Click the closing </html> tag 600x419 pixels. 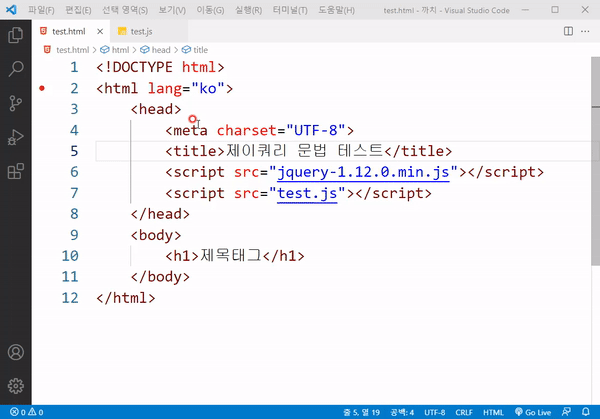[x=126, y=298]
